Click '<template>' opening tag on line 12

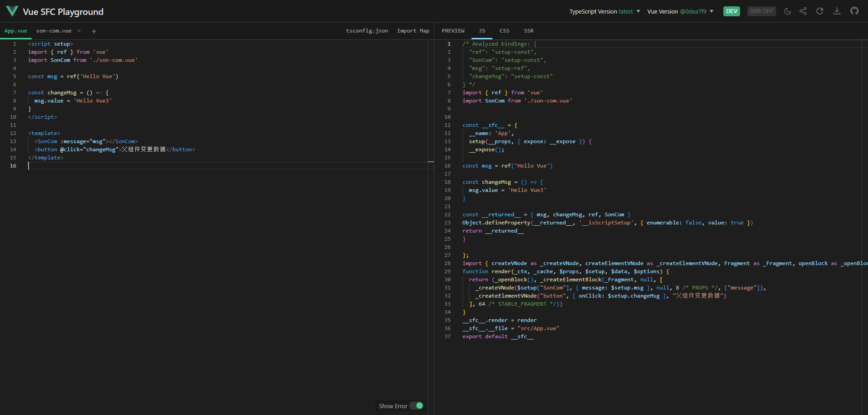[44, 133]
